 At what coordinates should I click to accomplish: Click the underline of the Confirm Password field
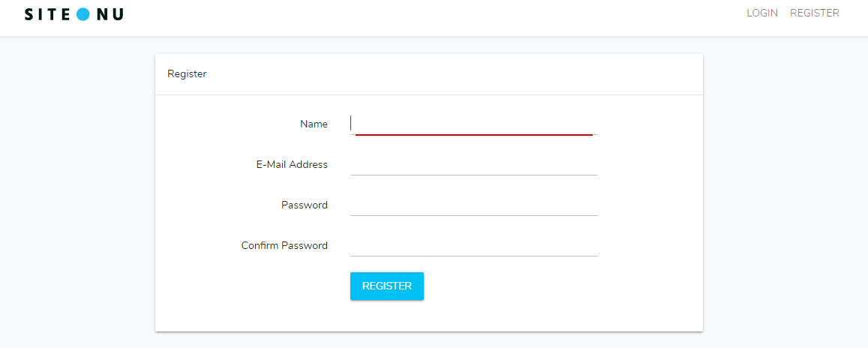[474, 256]
